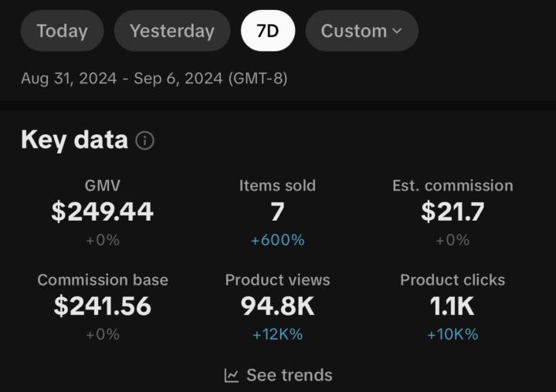Viewport: 556px width, 392px height.
Task: Click the trends chart icon
Action: coord(232,376)
